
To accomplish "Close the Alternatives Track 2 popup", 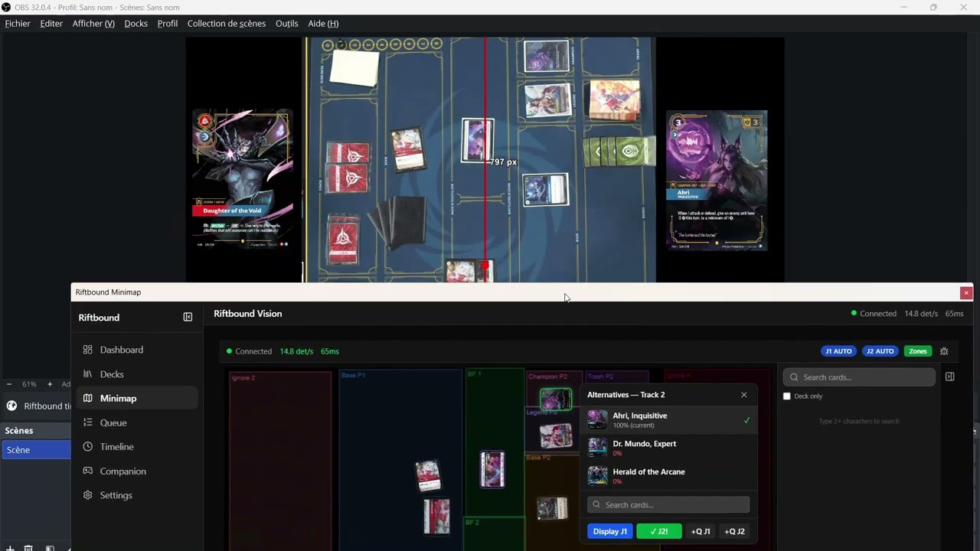I will [x=743, y=395].
